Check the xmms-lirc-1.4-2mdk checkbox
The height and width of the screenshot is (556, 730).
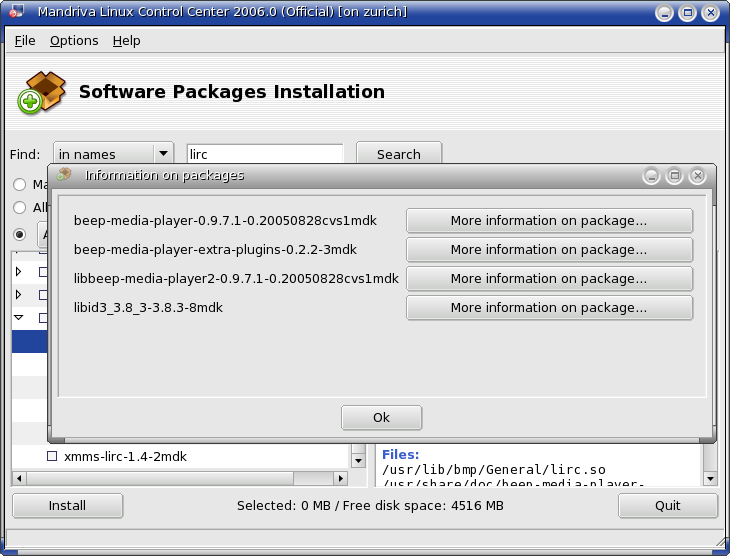(52, 456)
